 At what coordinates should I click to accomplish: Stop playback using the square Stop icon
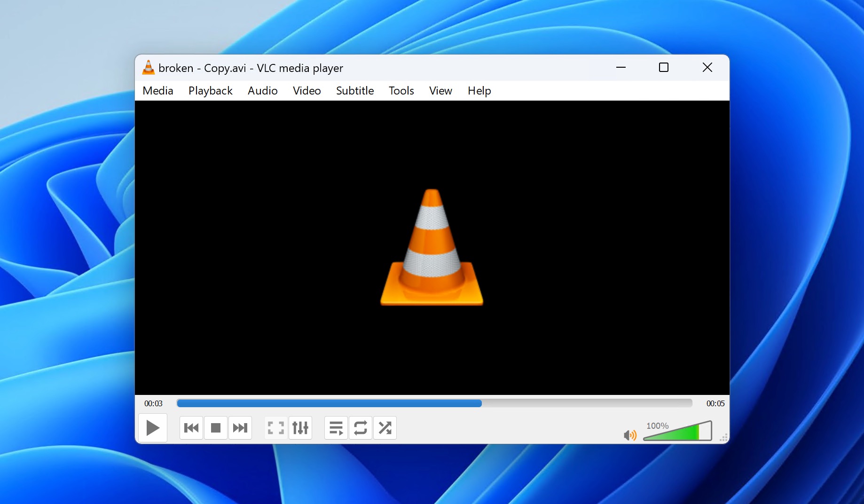point(216,428)
